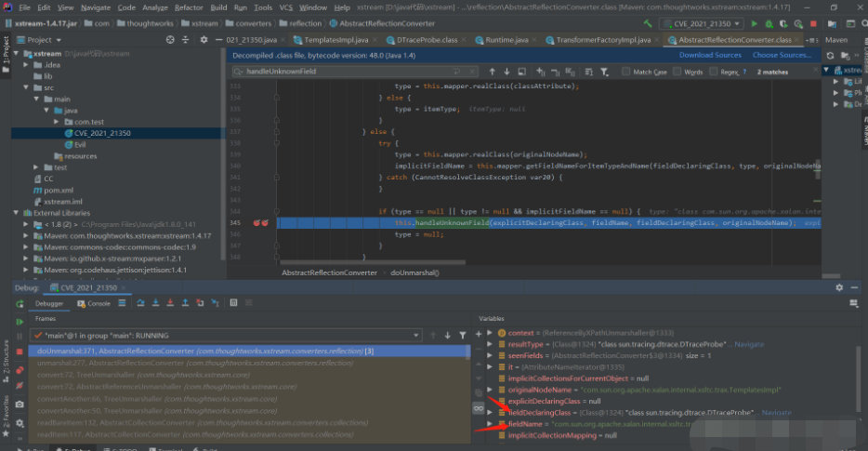
Task: Expand the test folder in project tree
Action: pyautogui.click(x=36, y=167)
